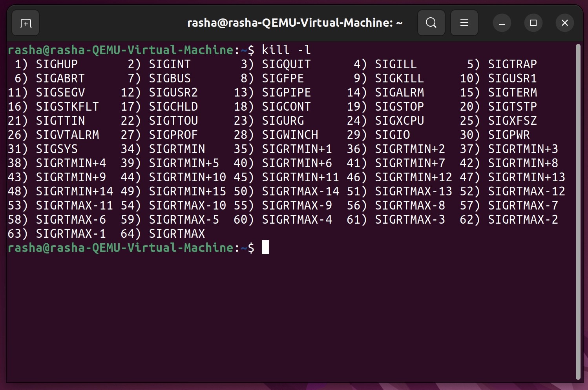Click the kill -l command text
588x390 pixels.
tap(287, 49)
